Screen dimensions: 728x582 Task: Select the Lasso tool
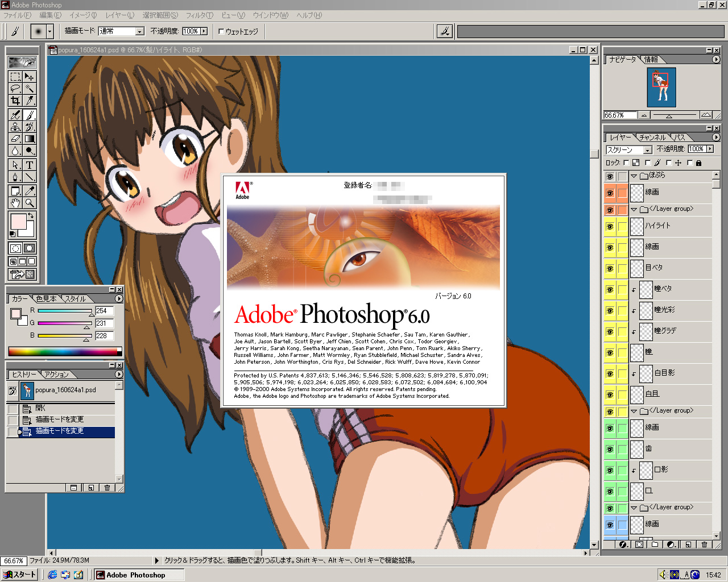click(x=15, y=89)
